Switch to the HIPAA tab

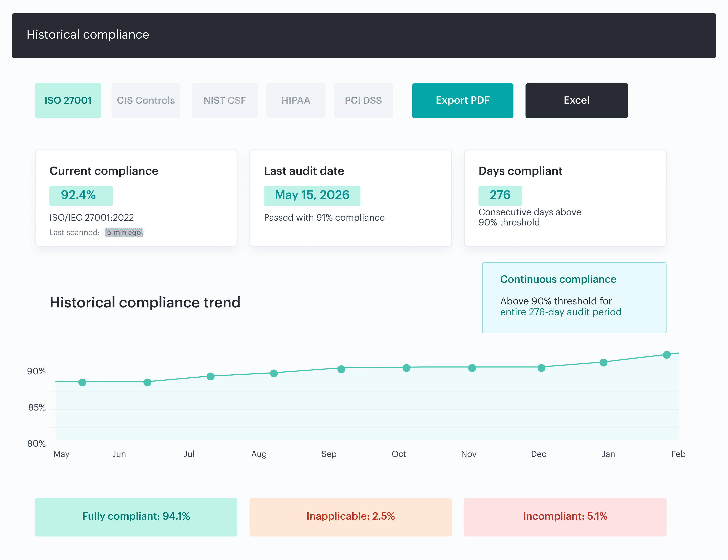(295, 100)
